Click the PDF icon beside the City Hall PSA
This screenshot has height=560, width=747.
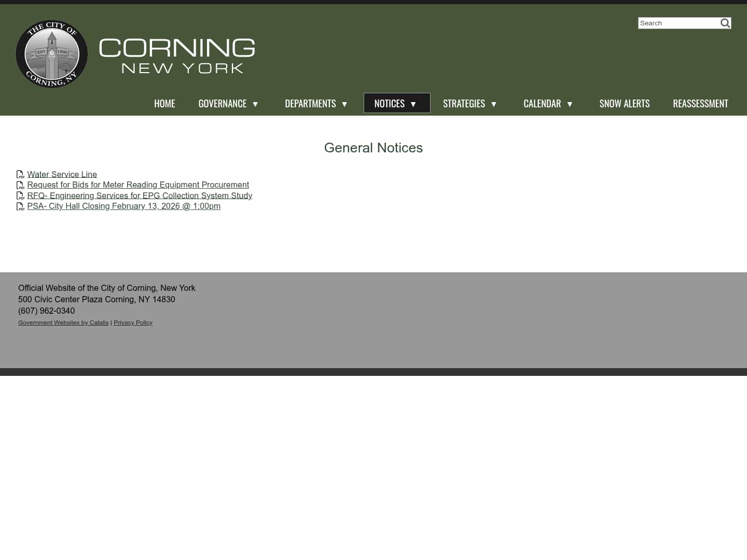[21, 206]
